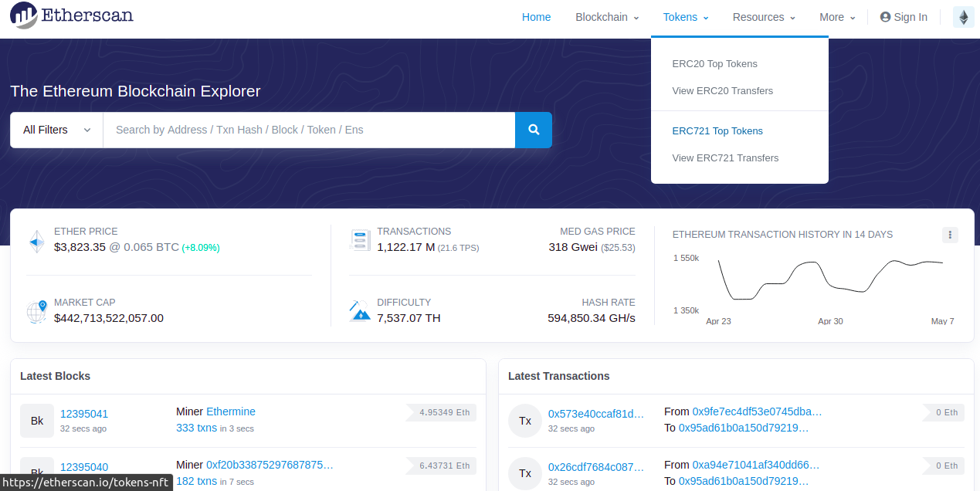Image resolution: width=980 pixels, height=491 pixels.
Task: Click the Tx badge for 0x26cdf7684c087
Action: click(525, 473)
